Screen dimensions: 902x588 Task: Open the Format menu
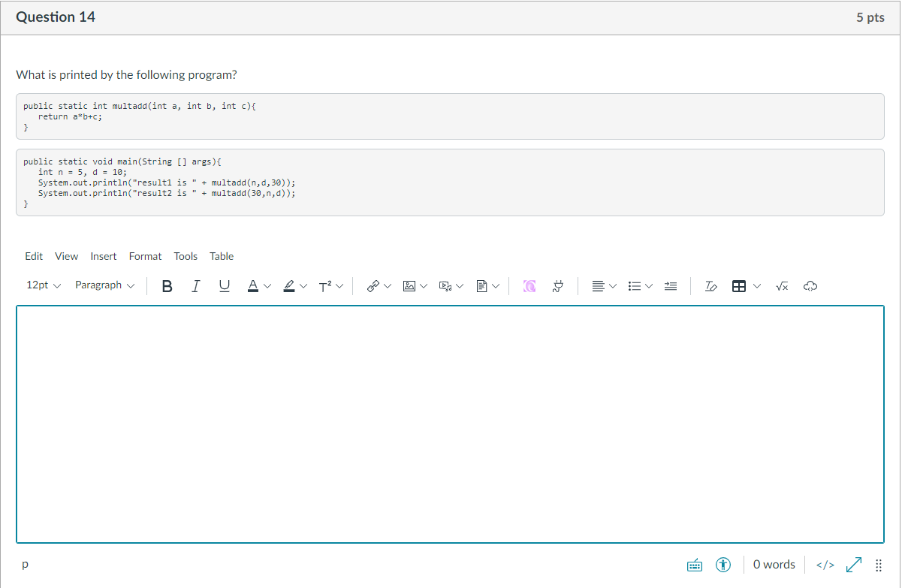point(145,256)
